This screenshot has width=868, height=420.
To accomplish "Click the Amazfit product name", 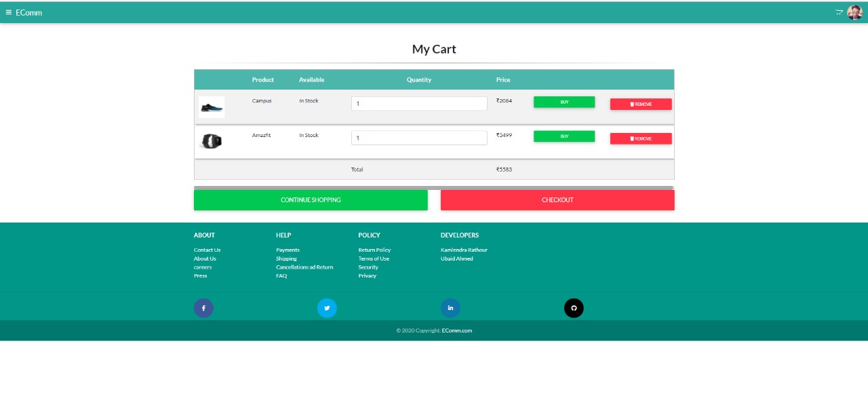I will 261,135.
